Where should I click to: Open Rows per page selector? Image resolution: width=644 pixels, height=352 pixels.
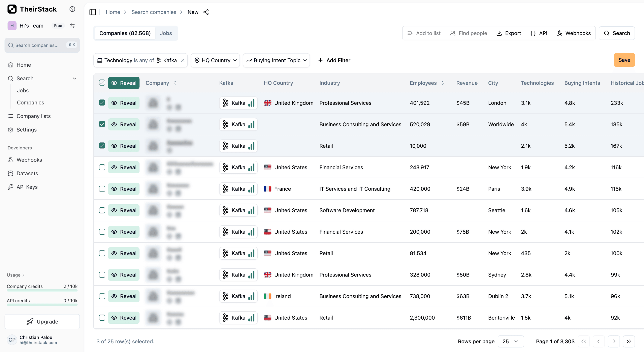point(511,341)
